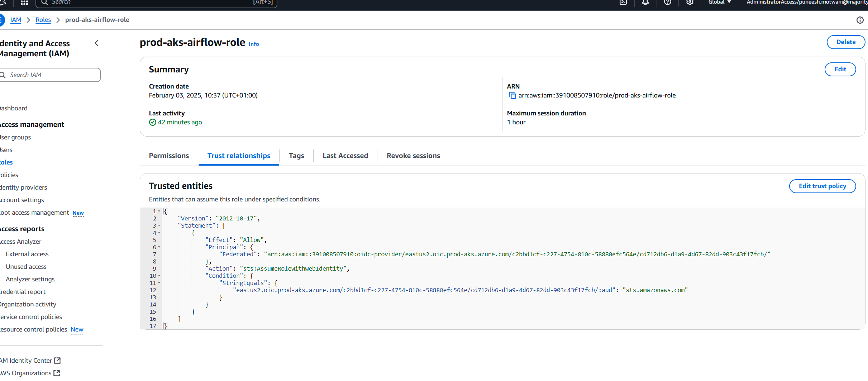Collapse the IAM navigation sidebar

96,43
